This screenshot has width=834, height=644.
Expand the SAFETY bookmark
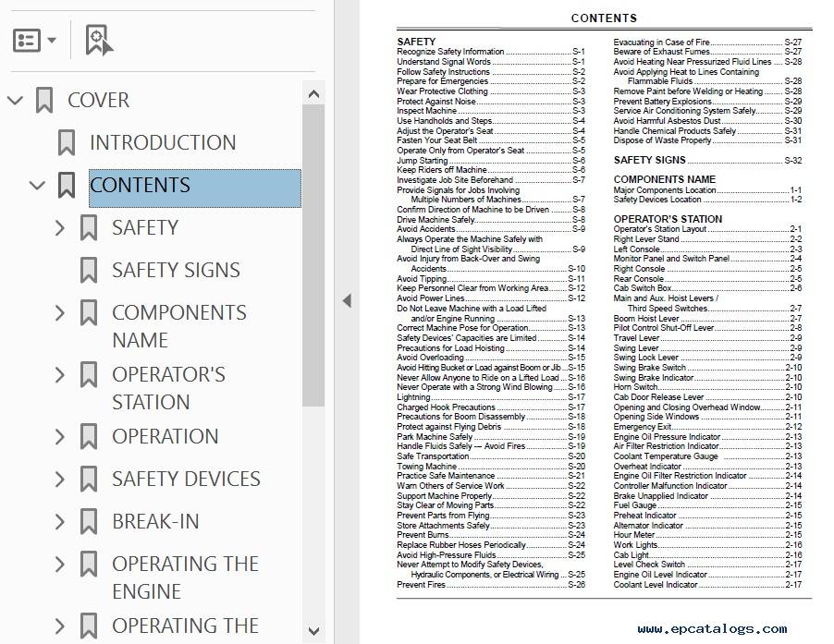click(59, 228)
